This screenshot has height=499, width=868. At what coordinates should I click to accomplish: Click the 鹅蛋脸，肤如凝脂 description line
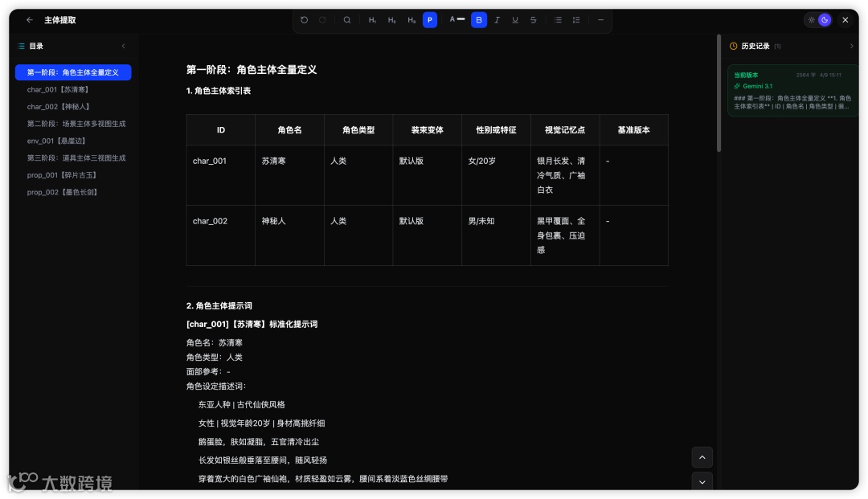click(259, 442)
